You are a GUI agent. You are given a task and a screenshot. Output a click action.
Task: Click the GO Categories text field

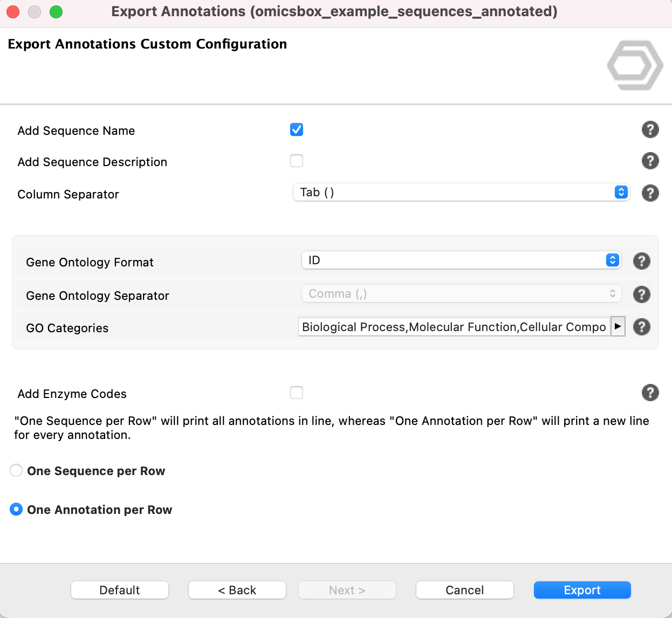[x=454, y=327]
